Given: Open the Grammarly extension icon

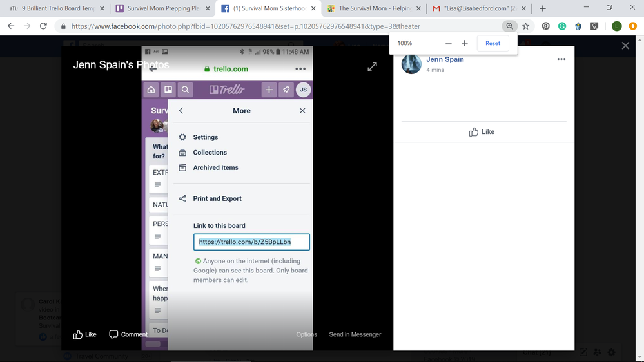Looking at the screenshot, I should tap(562, 26).
